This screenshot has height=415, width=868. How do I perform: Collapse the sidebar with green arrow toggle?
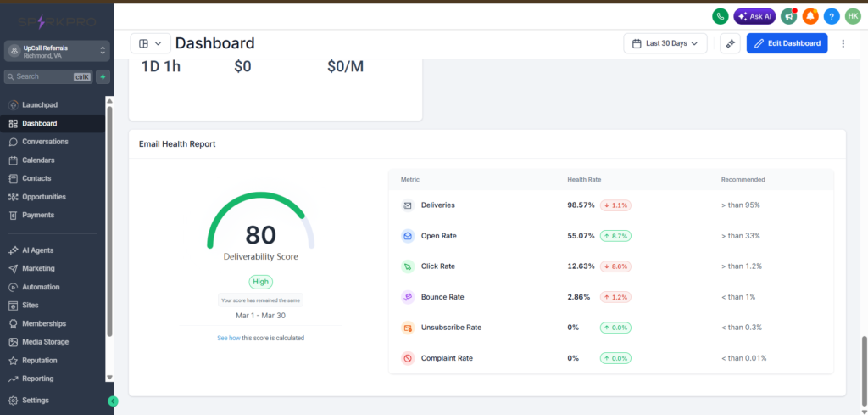pyautogui.click(x=113, y=401)
